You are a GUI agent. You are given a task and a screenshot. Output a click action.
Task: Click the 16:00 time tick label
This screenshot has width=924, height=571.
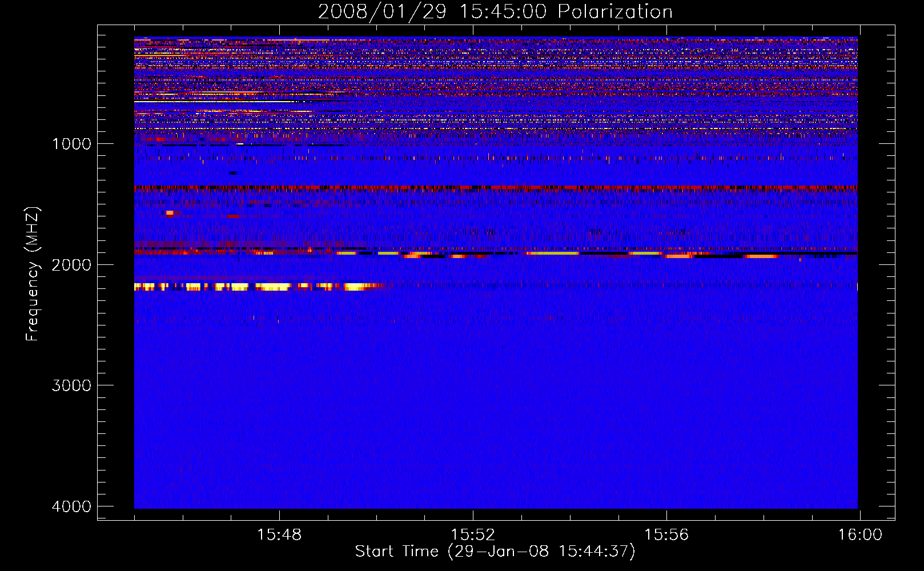(x=860, y=535)
